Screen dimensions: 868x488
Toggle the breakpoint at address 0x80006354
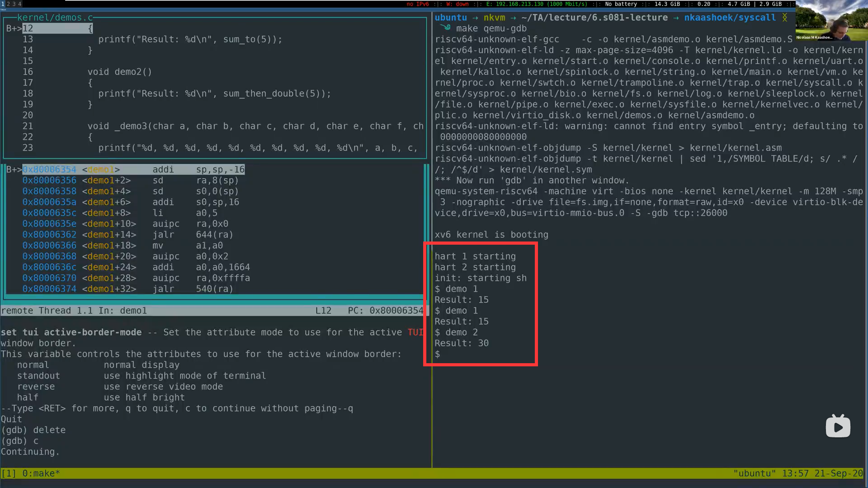click(50, 169)
